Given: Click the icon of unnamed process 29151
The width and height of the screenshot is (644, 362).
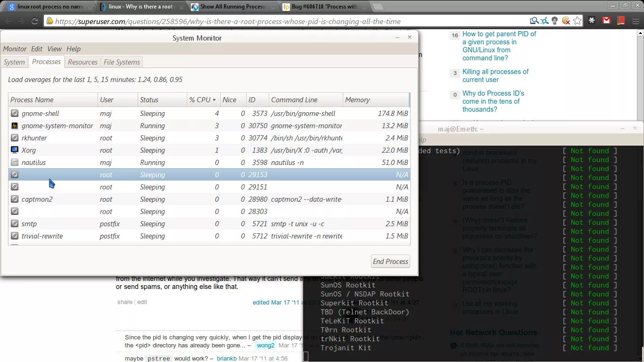Looking at the screenshot, I should point(15,187).
